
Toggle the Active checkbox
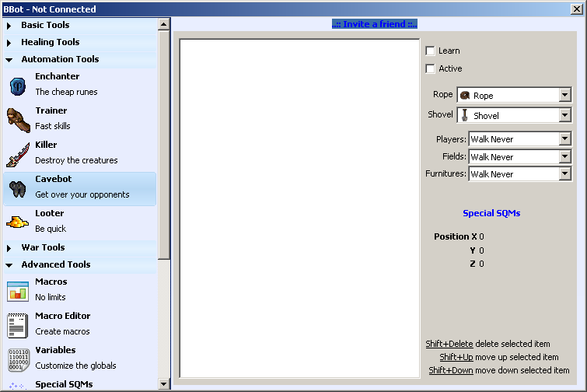[x=431, y=69]
